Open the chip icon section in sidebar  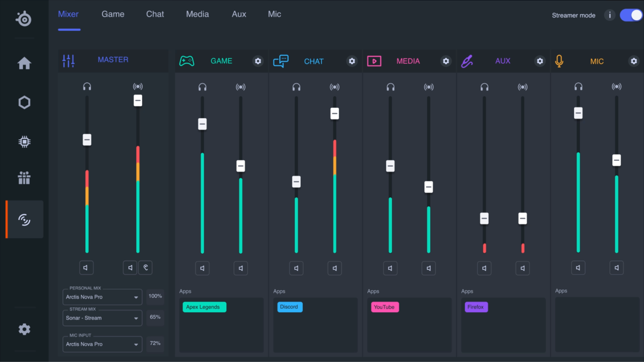coord(24,142)
